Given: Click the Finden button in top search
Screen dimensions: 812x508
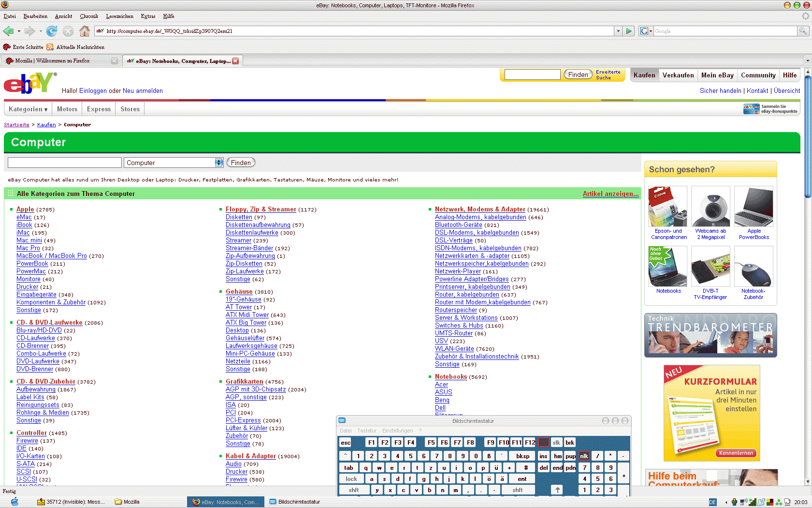Looking at the screenshot, I should (578, 75).
